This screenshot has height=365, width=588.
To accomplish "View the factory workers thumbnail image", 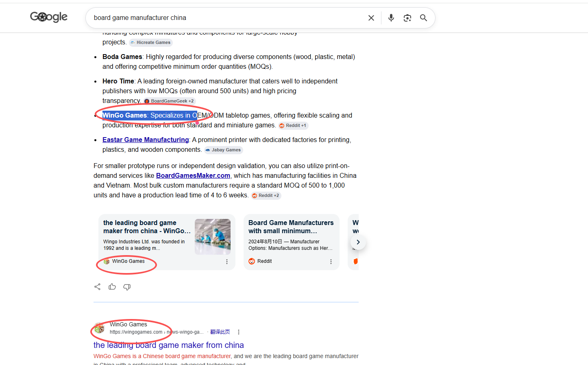I will pyautogui.click(x=213, y=237).
